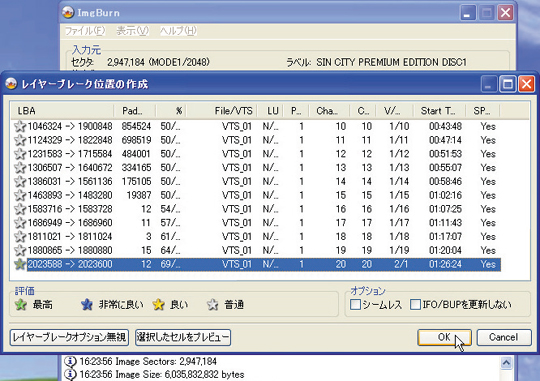Click Start time cell 01:26:24
The height and width of the screenshot is (381, 540).
[x=445, y=264]
